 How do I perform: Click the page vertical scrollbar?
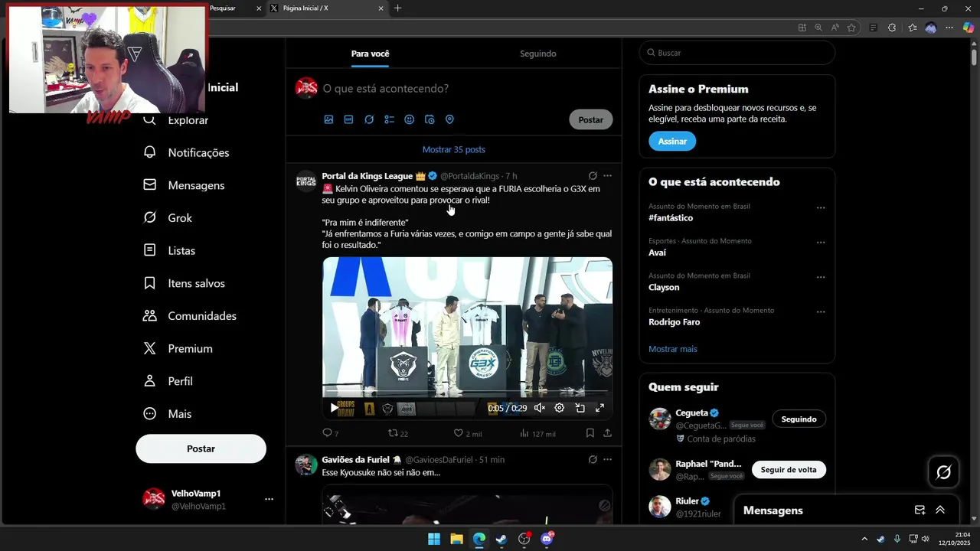974,57
